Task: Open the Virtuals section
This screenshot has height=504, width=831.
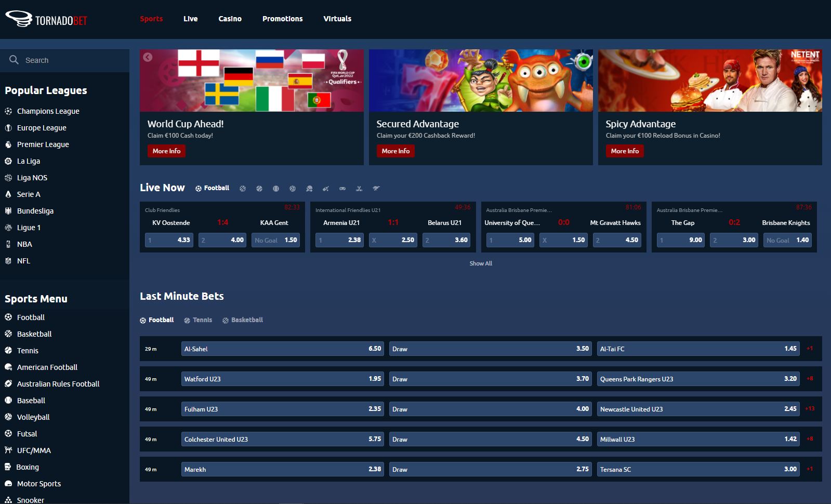Action: point(337,19)
